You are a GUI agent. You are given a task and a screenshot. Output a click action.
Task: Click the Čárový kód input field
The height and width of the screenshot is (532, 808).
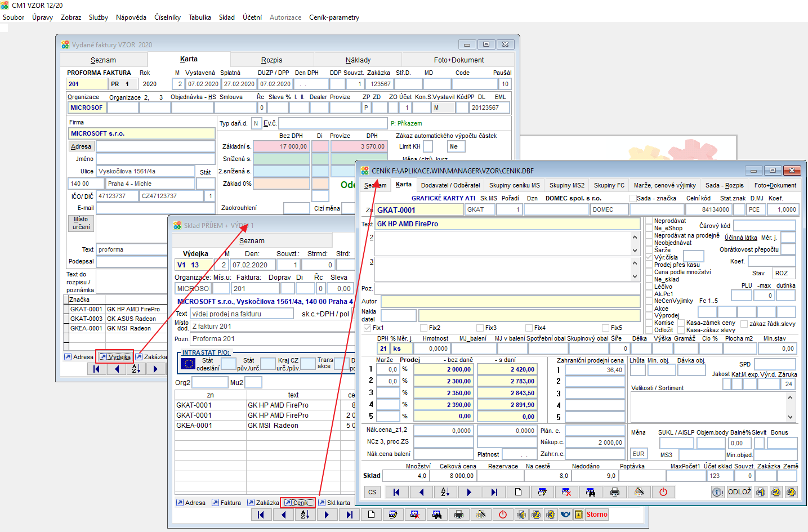pyautogui.click(x=764, y=226)
